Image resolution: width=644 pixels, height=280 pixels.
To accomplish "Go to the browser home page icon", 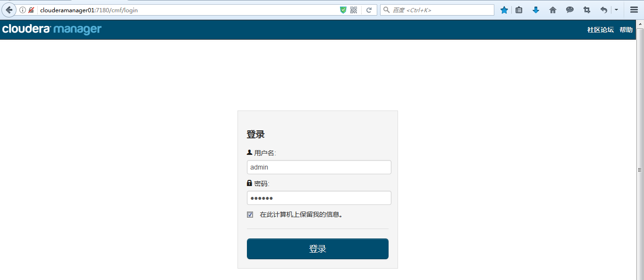I will (x=553, y=10).
